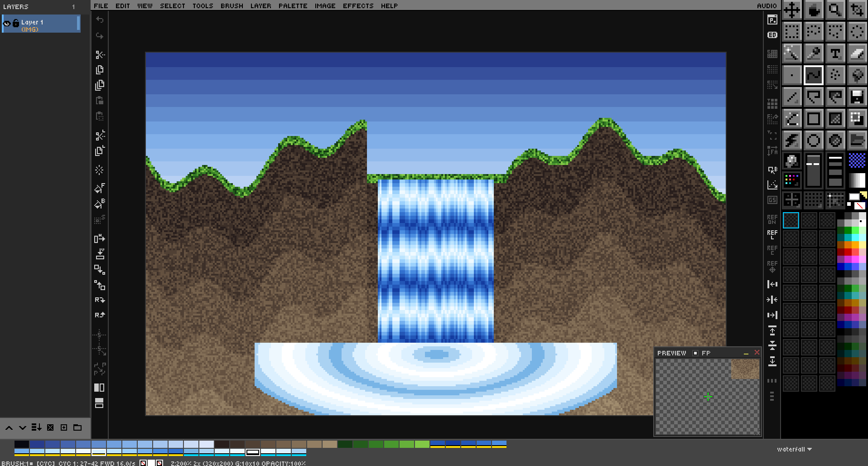Select the rectangular selection tool

791,31
